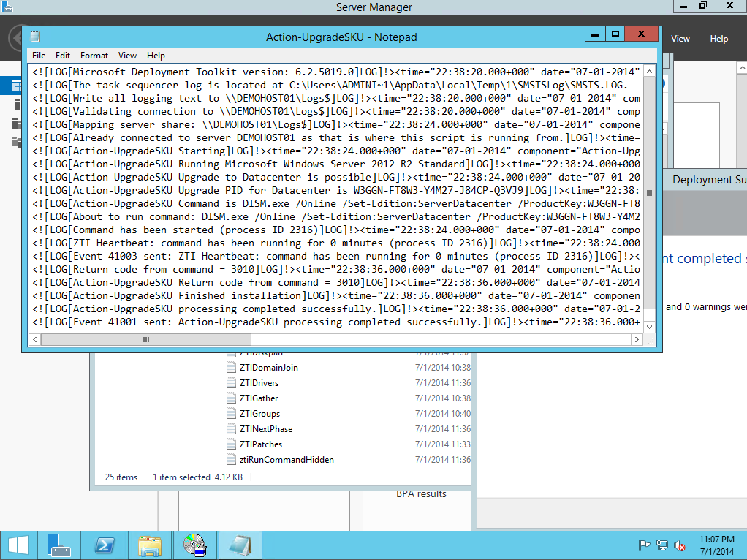Select the ZTIDomainJoin log file
The image size is (747, 560).
click(x=268, y=368)
